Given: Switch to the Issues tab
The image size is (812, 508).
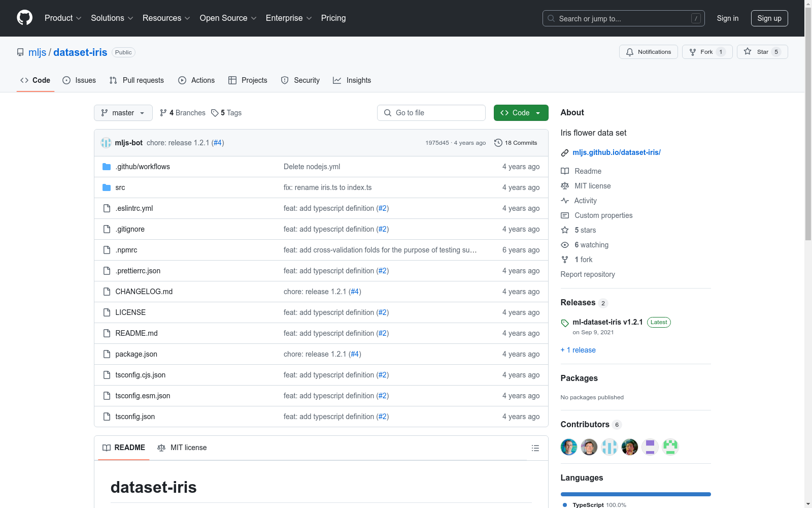Looking at the screenshot, I should (x=79, y=80).
